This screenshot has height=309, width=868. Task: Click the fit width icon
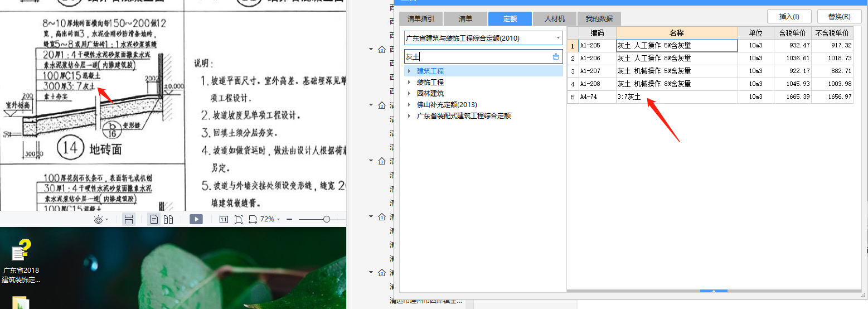coord(253,220)
